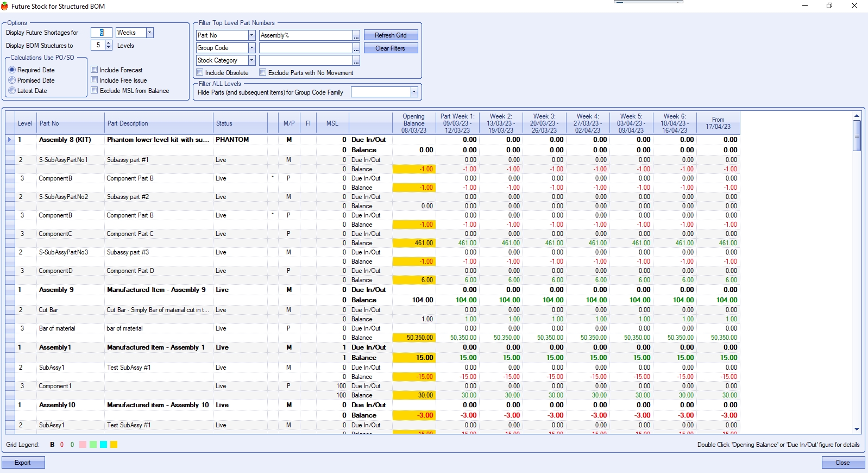
Task: Open the Group Code Family dropdown
Action: 414,92
